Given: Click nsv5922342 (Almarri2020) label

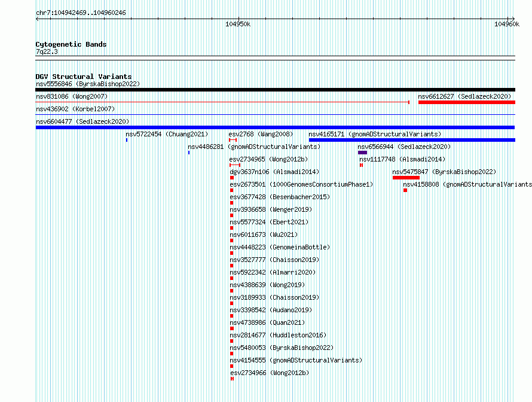Looking at the screenshot, I should (273, 272).
